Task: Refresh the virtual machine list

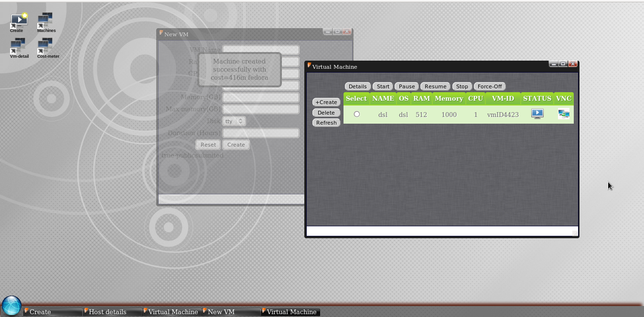Action: click(x=326, y=123)
